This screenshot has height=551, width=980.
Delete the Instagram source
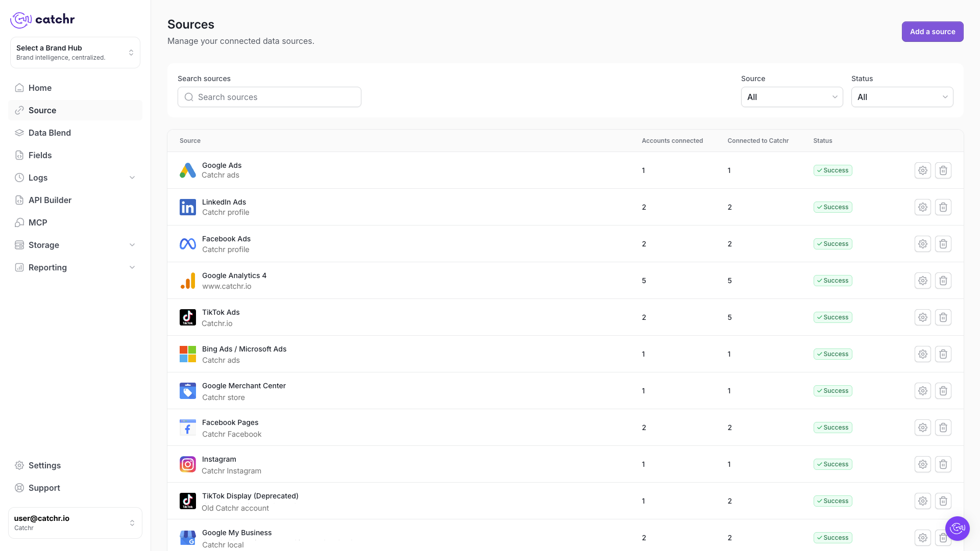point(943,464)
